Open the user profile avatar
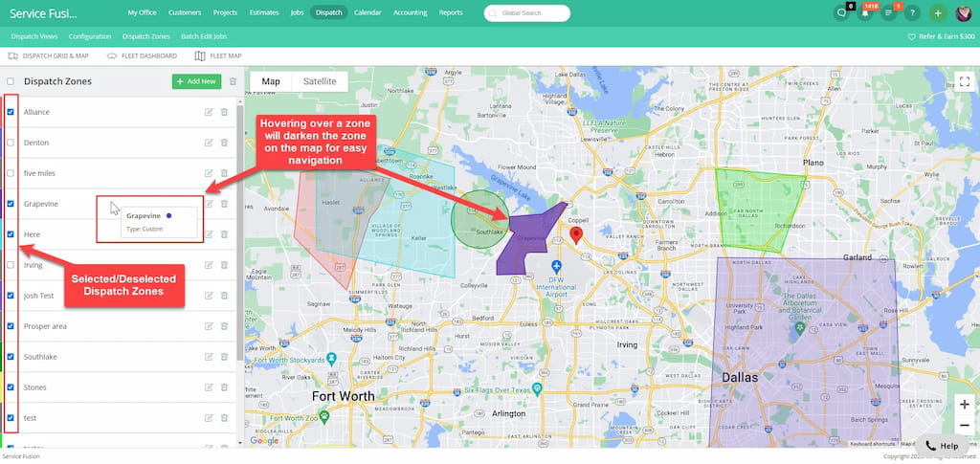980x464 pixels. tap(964, 12)
